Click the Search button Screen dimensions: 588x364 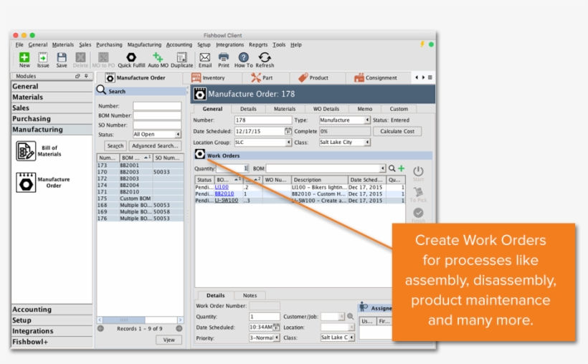[x=115, y=145]
